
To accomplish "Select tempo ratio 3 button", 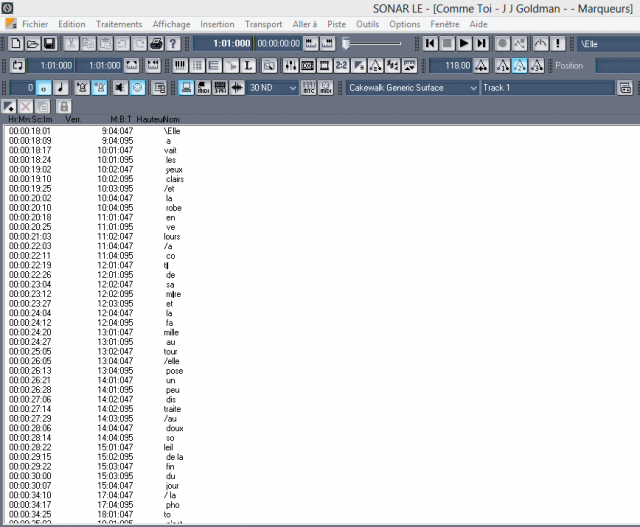I will click(537, 65).
